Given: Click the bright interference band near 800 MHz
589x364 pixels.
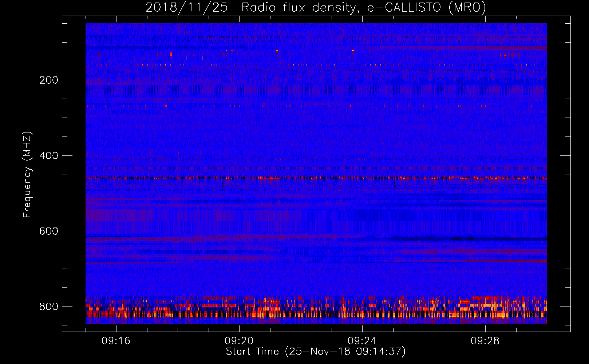Looking at the screenshot, I should (x=316, y=308).
